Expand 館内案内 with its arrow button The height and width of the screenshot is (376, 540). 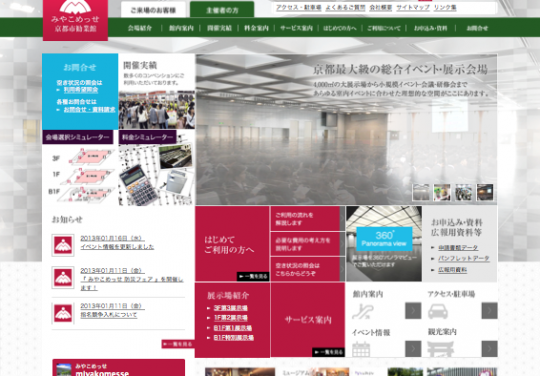[x=413, y=311]
